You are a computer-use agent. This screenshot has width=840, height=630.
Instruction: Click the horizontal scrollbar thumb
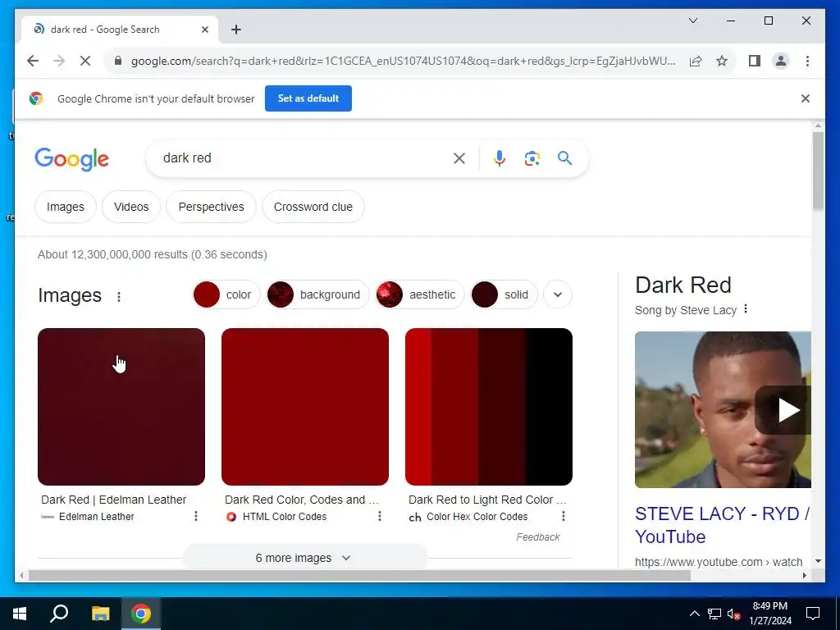(x=359, y=576)
